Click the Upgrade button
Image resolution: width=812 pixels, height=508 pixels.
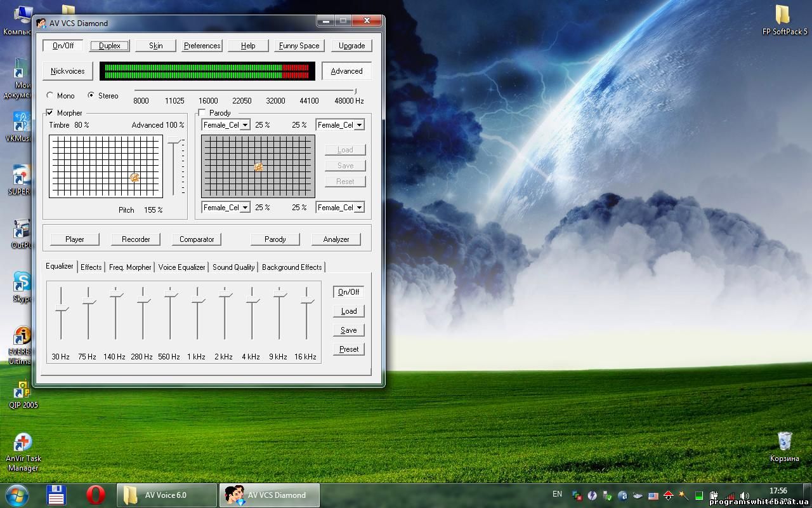point(351,46)
